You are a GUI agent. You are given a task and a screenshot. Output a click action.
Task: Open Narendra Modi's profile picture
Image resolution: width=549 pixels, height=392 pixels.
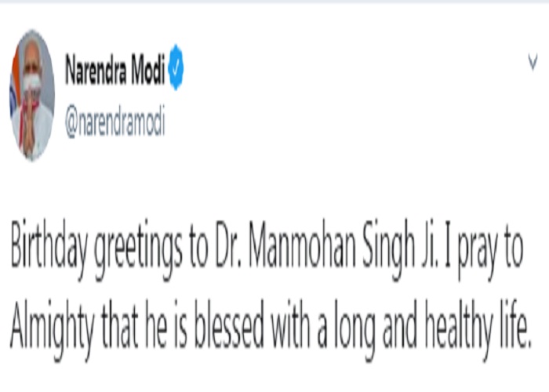click(32, 95)
